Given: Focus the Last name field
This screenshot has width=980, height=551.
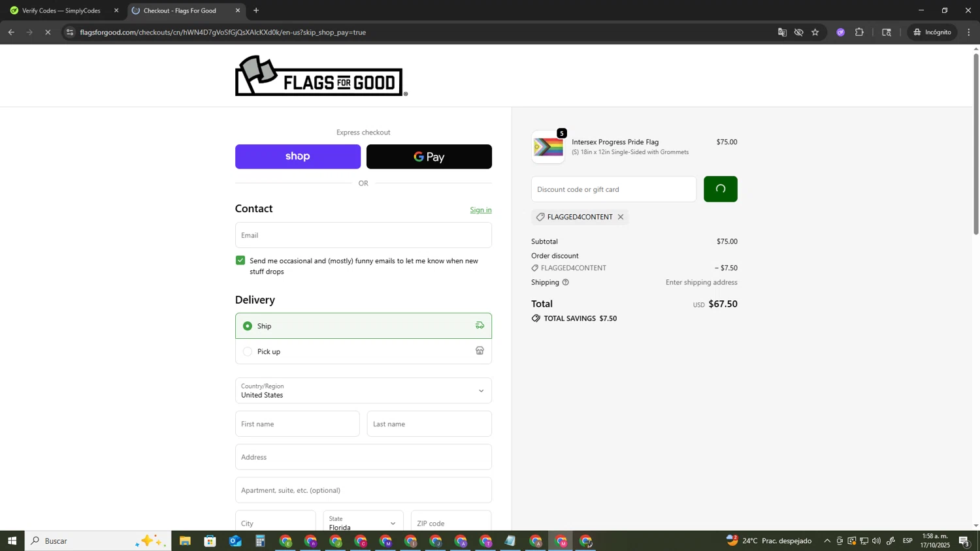Looking at the screenshot, I should click(429, 424).
